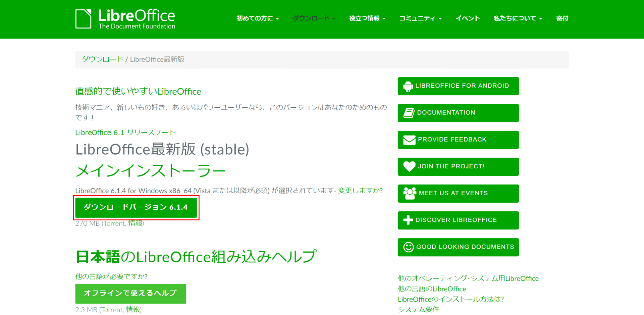The width and height of the screenshot is (644, 315).
Task: Click the 直感的で使いやすいLibreOffice heading
Action: (x=138, y=91)
